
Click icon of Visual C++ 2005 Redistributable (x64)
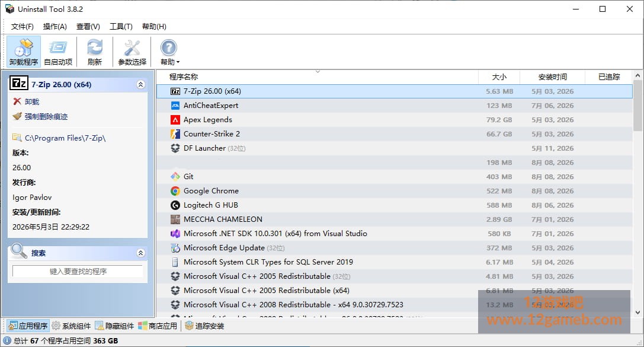point(175,290)
